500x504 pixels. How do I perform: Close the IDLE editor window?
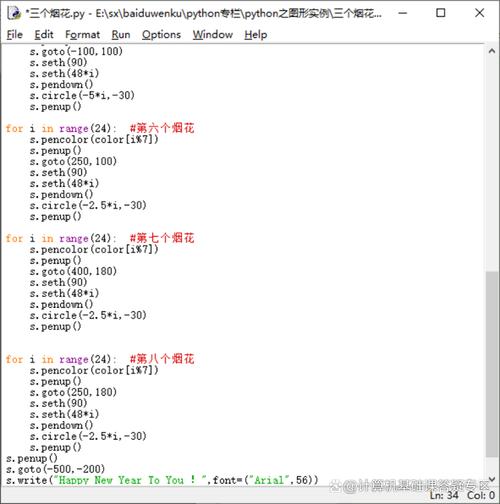point(479,13)
